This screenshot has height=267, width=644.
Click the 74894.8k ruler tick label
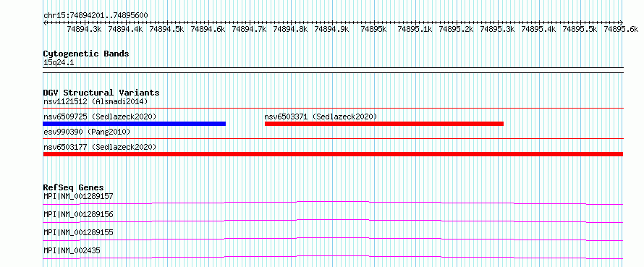pos(290,29)
